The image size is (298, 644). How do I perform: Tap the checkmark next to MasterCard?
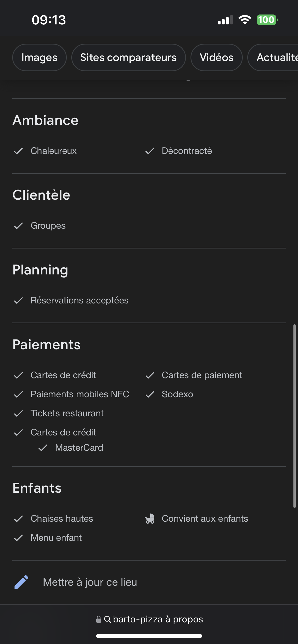click(43, 448)
